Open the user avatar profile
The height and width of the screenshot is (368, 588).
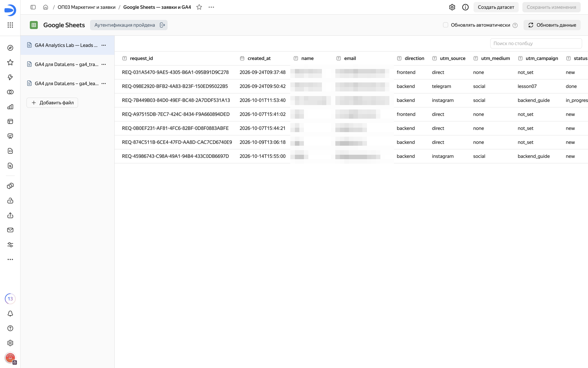[x=10, y=358]
